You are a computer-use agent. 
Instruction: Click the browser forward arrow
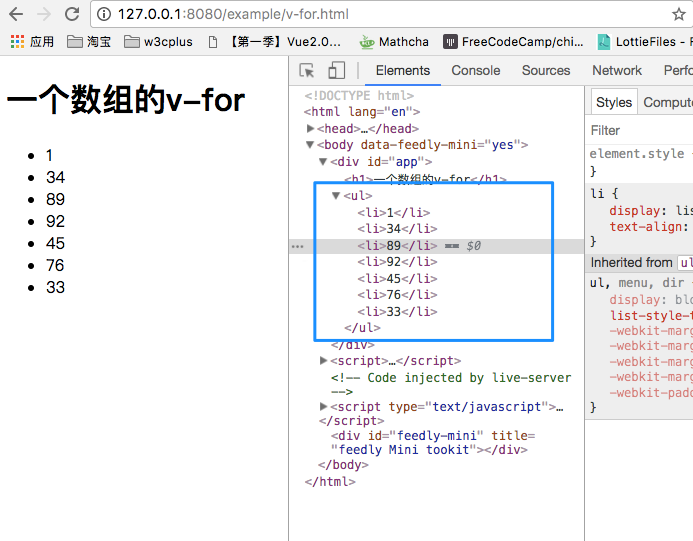click(x=44, y=14)
